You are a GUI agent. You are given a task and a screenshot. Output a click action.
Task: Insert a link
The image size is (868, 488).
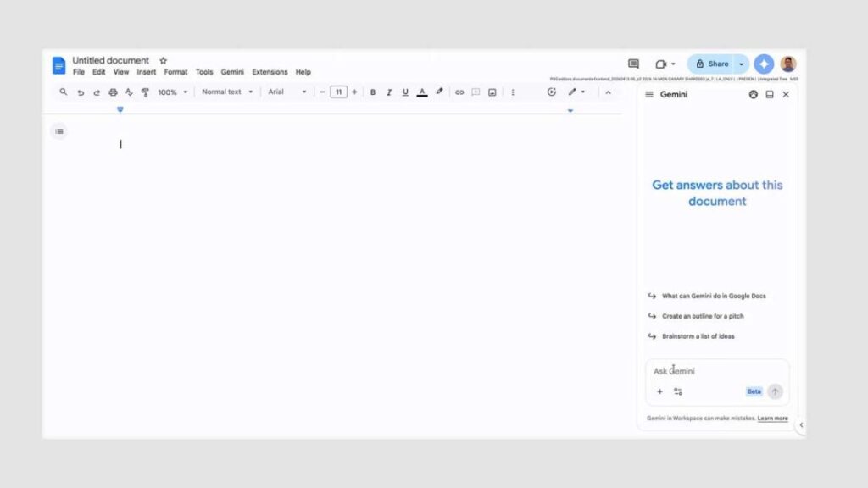point(459,92)
